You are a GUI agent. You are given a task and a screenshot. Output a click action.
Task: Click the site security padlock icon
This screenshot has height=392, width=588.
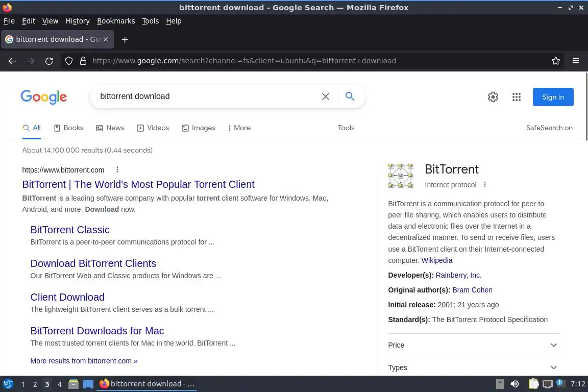point(83,61)
